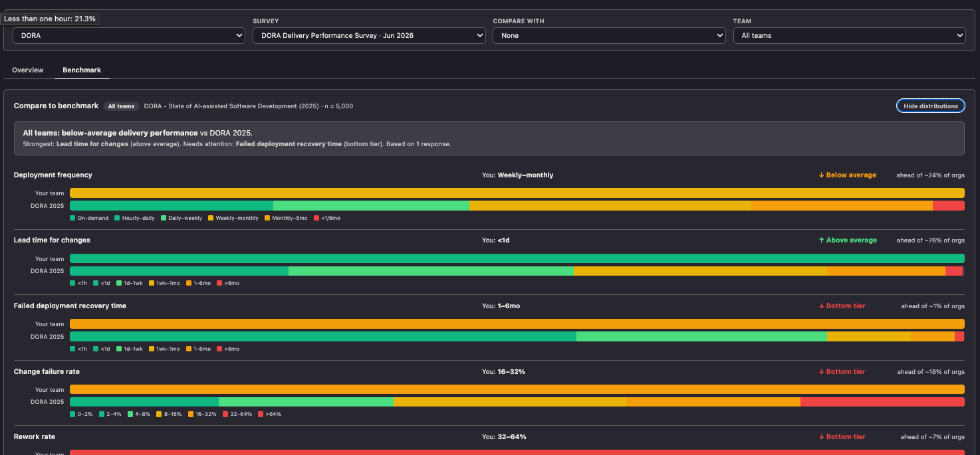
Task: Click 'You: Weekly–monthly' value
Action: point(517,175)
